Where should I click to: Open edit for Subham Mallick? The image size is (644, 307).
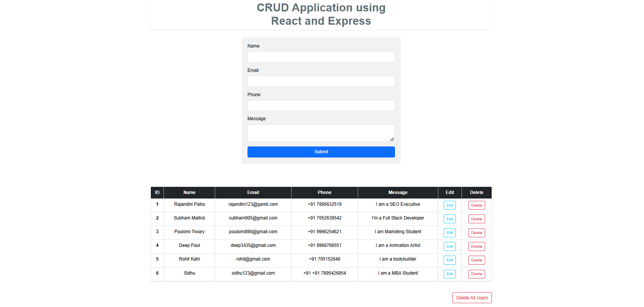point(449,219)
